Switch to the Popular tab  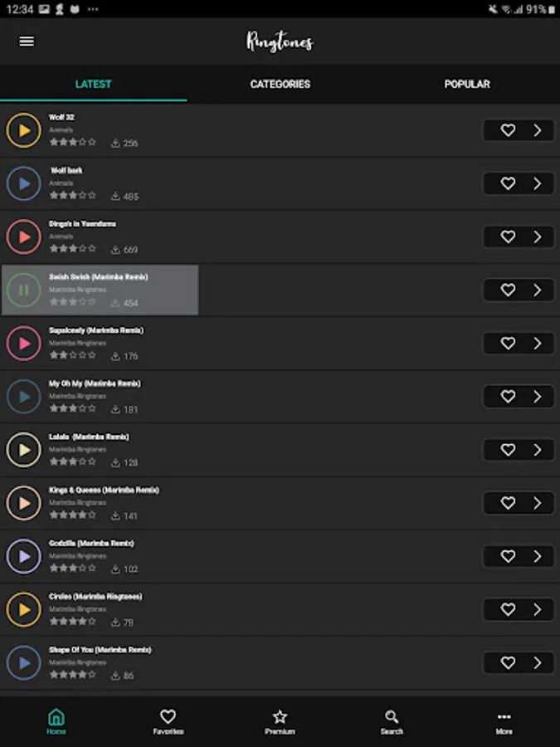tap(467, 84)
